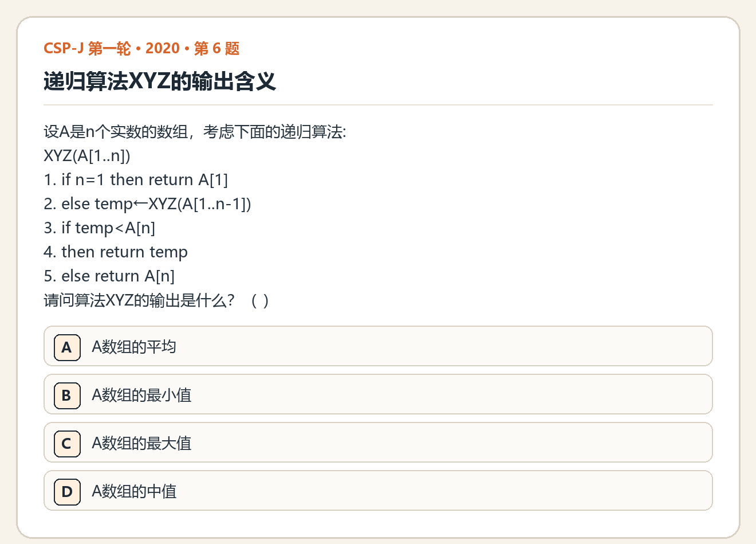Click the 第 6 题 question number label
The width and height of the screenshot is (756, 544).
pos(216,48)
